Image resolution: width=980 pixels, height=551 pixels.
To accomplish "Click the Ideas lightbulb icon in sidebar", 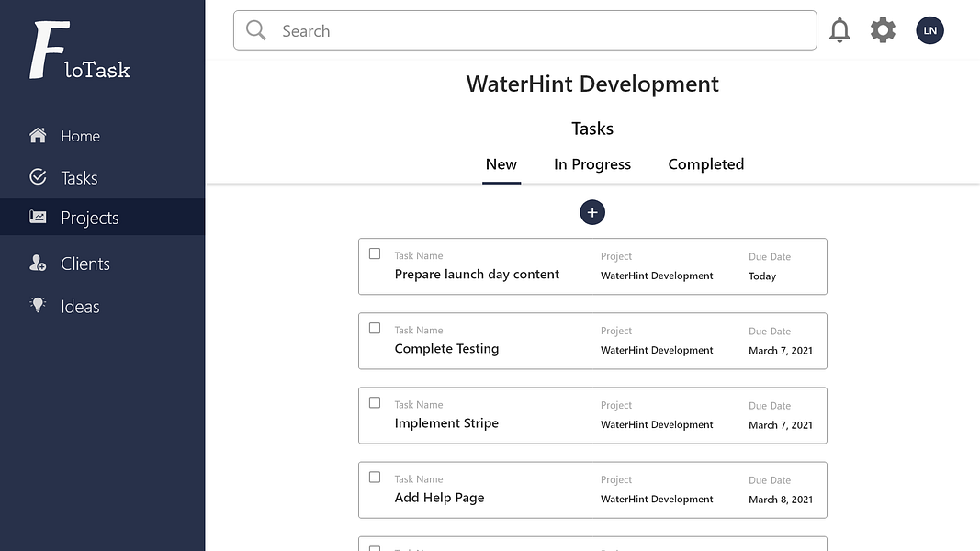I will 38,306.
